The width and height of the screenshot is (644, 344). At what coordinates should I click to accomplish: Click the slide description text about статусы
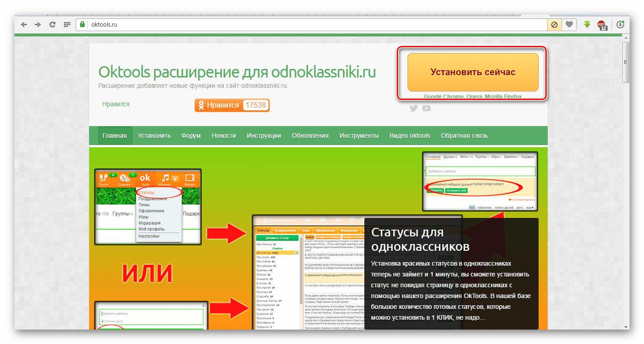(x=451, y=290)
